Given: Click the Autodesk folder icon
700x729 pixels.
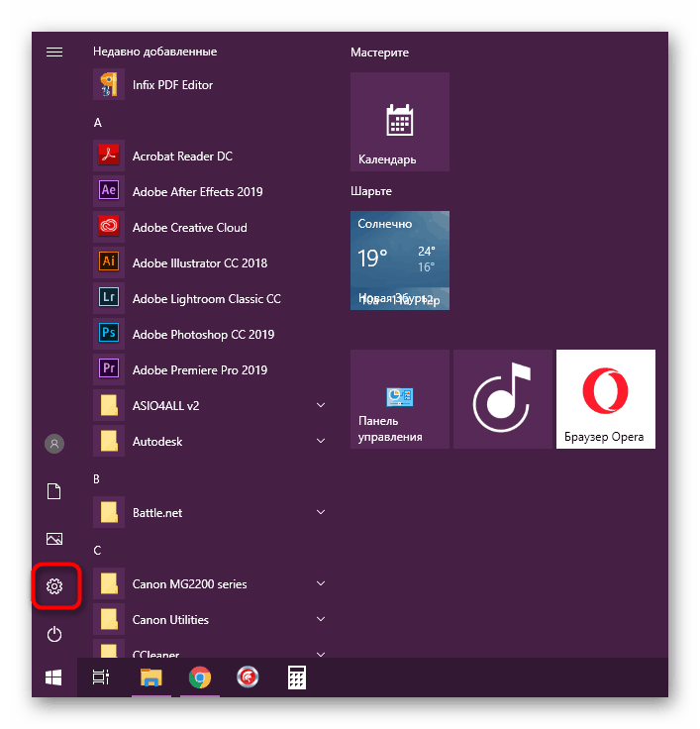Looking at the screenshot, I should pyautogui.click(x=109, y=441).
